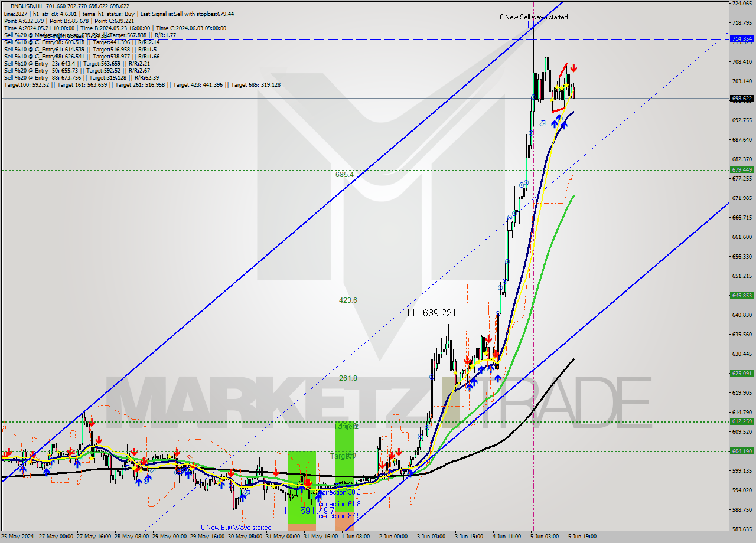Click the '1 Jun 08:00' time axis label
The image size is (756, 543).
tap(356, 537)
